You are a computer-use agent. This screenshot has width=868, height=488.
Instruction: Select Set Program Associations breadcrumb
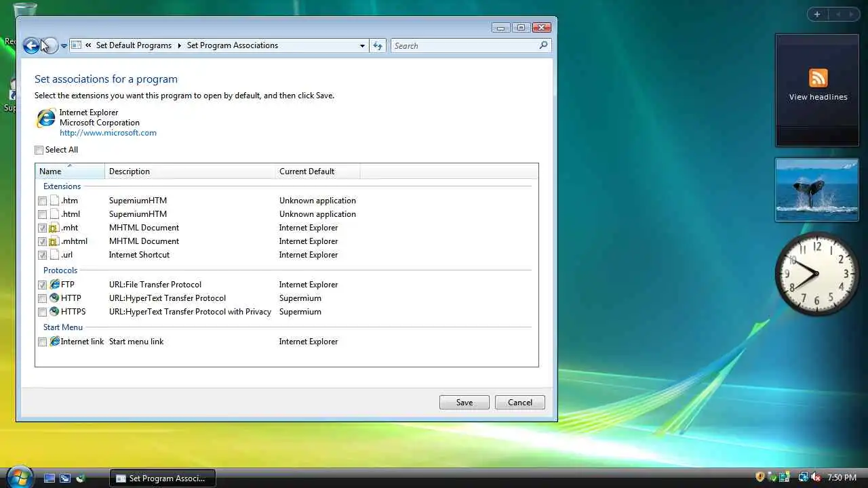[233, 45]
